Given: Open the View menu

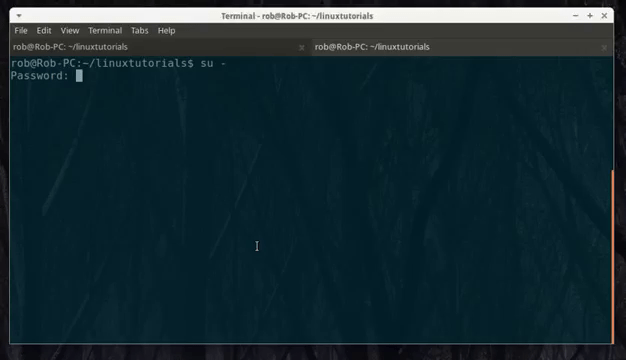Looking at the screenshot, I should (x=70, y=31).
